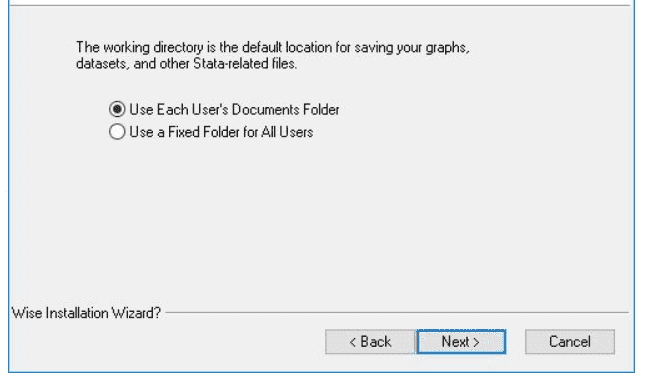Screen dimensions: 645x383
Task: Click the left chevron on the Back button
Action: coord(353,342)
